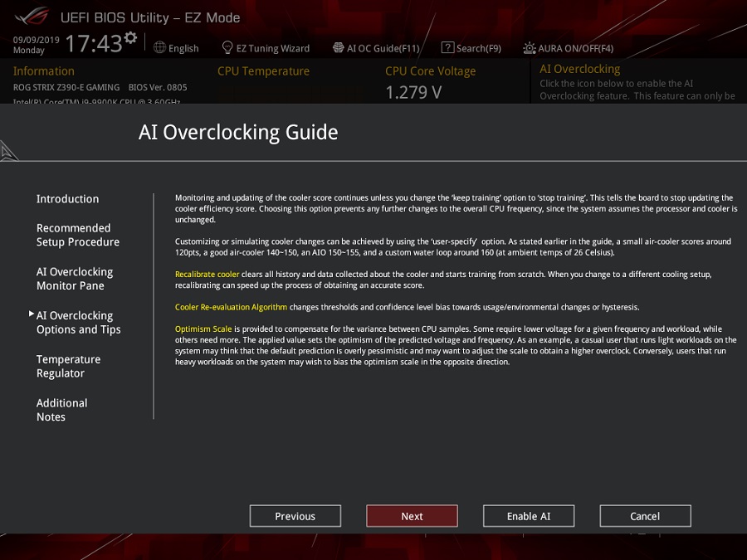Open EZ Tuning Wizard
Viewport: 747px width, 560px height.
pyautogui.click(x=273, y=49)
